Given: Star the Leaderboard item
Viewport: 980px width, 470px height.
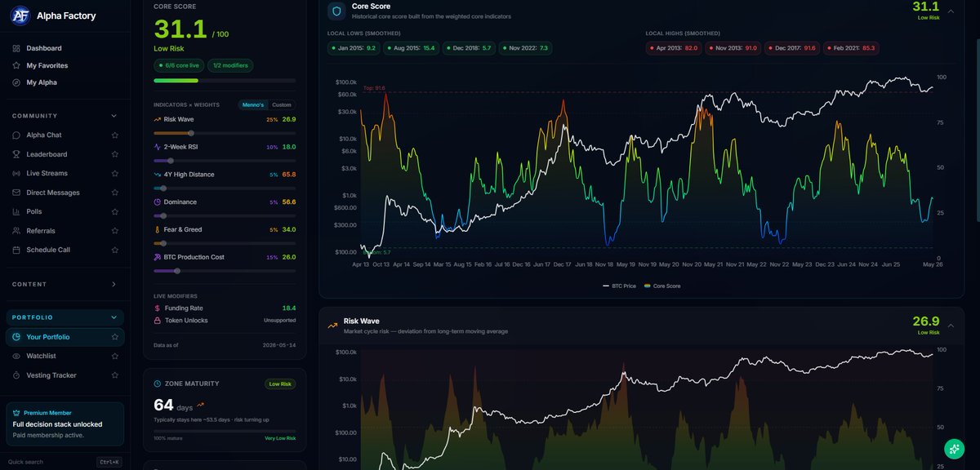Looking at the screenshot, I should click(114, 154).
